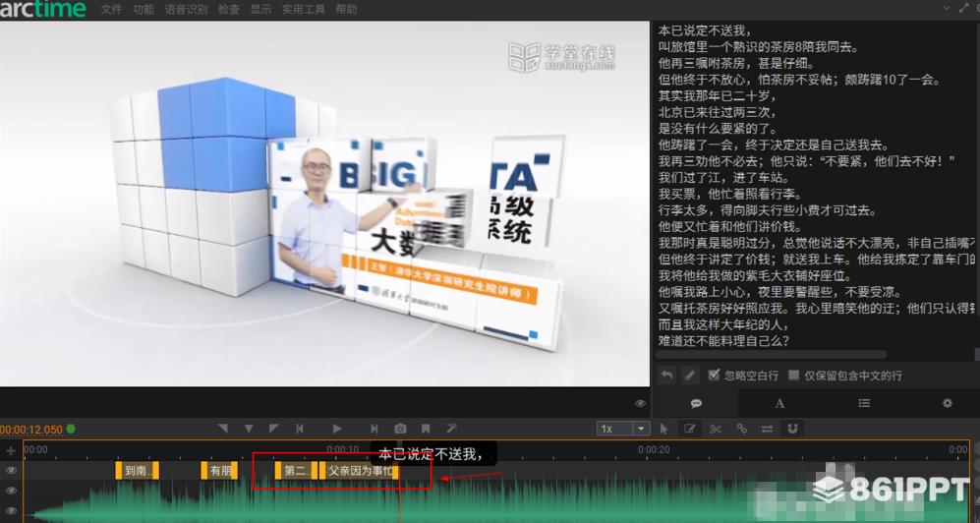Select the scissors split tool

[x=716, y=429]
